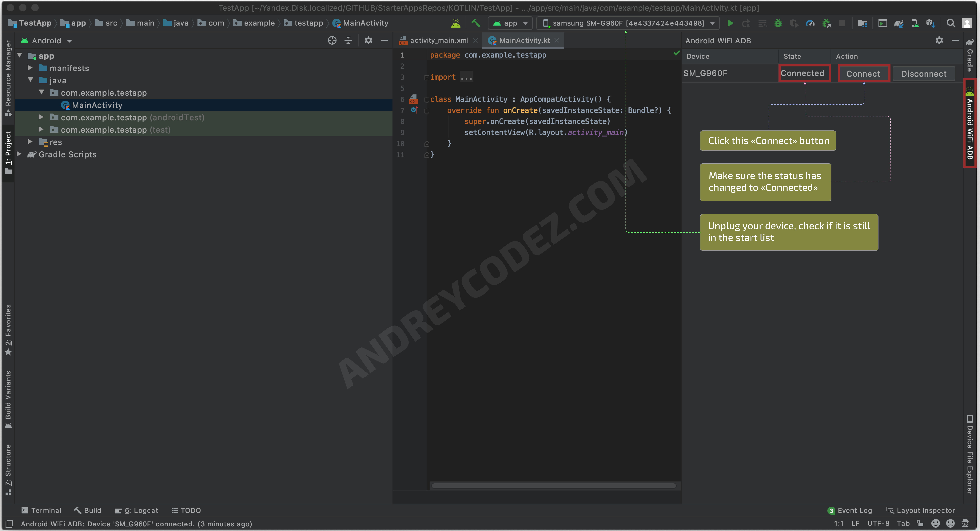Open the Event Log
The width and height of the screenshot is (980, 531).
click(850, 510)
